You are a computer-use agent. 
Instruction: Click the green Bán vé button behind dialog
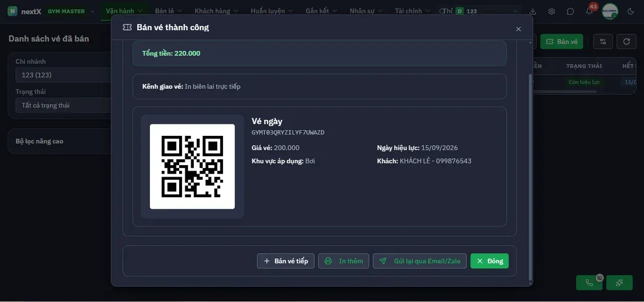pos(561,41)
